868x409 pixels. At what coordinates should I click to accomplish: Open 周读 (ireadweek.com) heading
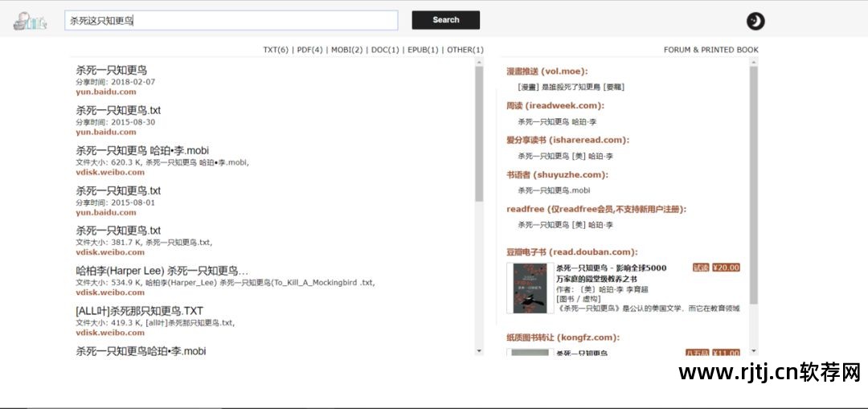click(x=555, y=106)
